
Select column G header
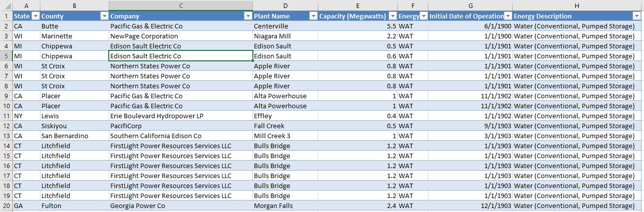470,5
